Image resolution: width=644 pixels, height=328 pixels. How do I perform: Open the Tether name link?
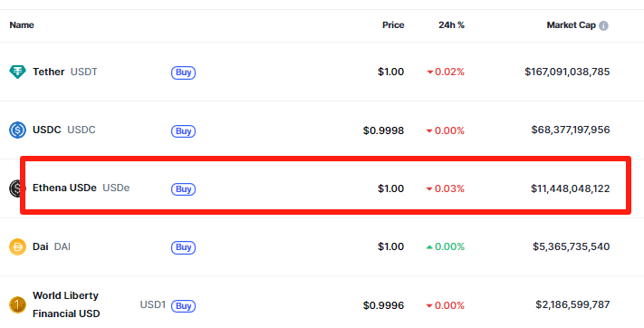pyautogui.click(x=49, y=72)
